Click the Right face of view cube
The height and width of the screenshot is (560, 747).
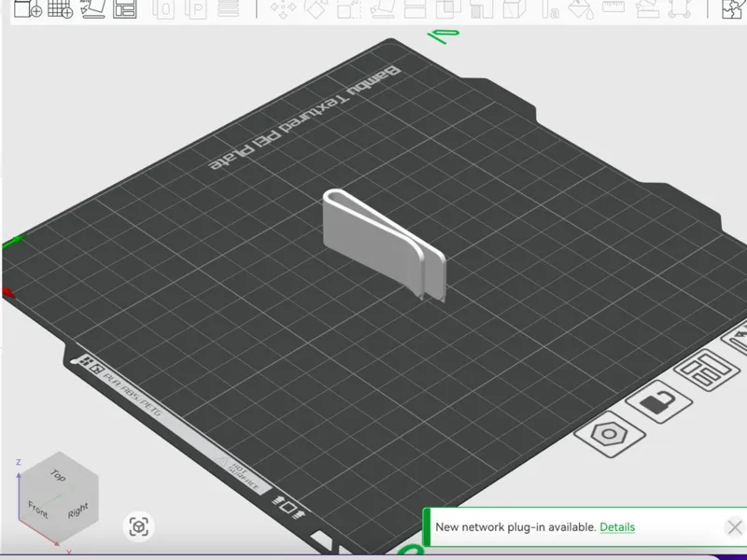point(78,510)
